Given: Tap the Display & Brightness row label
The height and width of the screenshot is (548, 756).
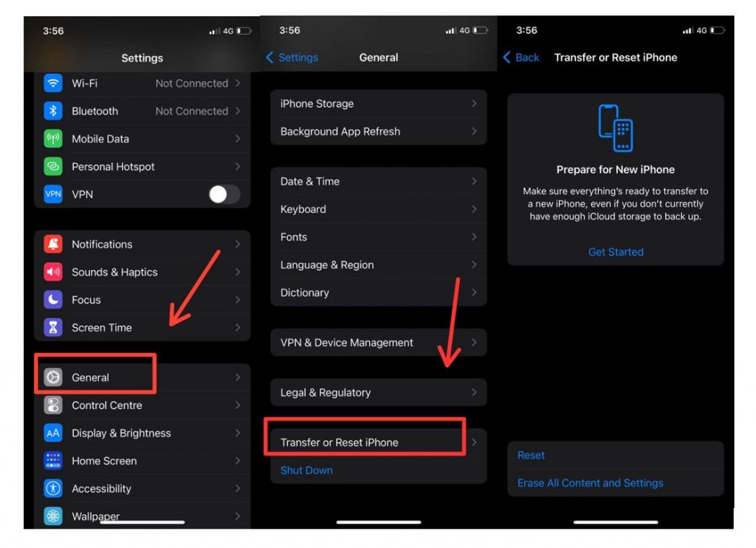Looking at the screenshot, I should [121, 434].
